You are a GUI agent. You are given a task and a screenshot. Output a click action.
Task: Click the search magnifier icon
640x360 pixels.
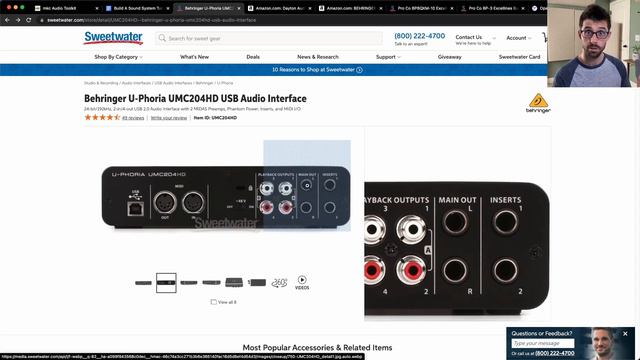coord(162,38)
